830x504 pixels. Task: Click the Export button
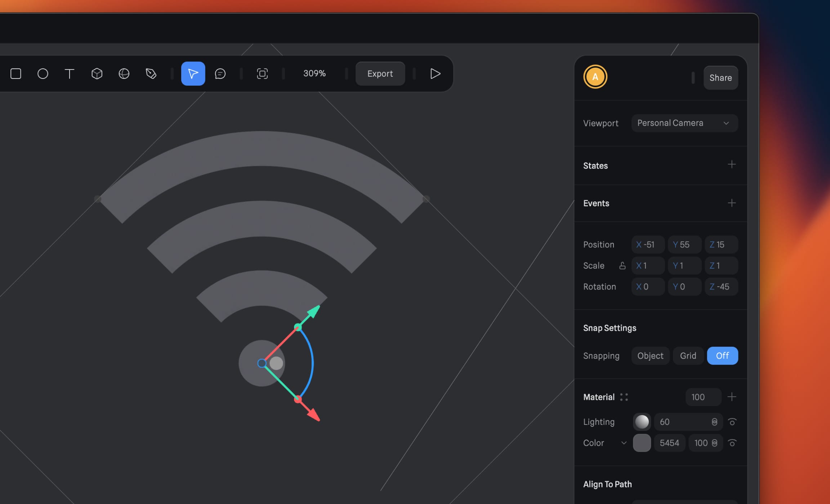click(380, 74)
